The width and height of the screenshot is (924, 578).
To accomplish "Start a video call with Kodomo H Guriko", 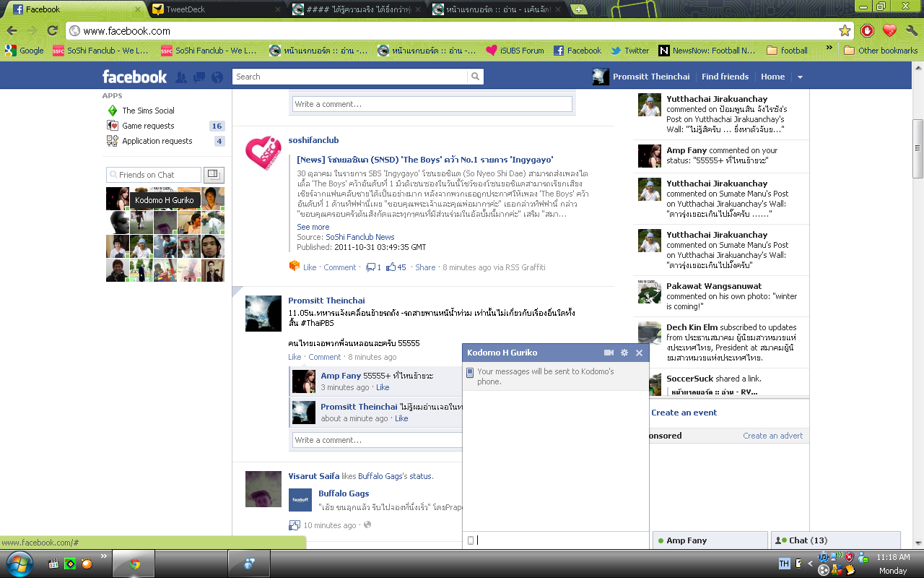I will tap(609, 353).
